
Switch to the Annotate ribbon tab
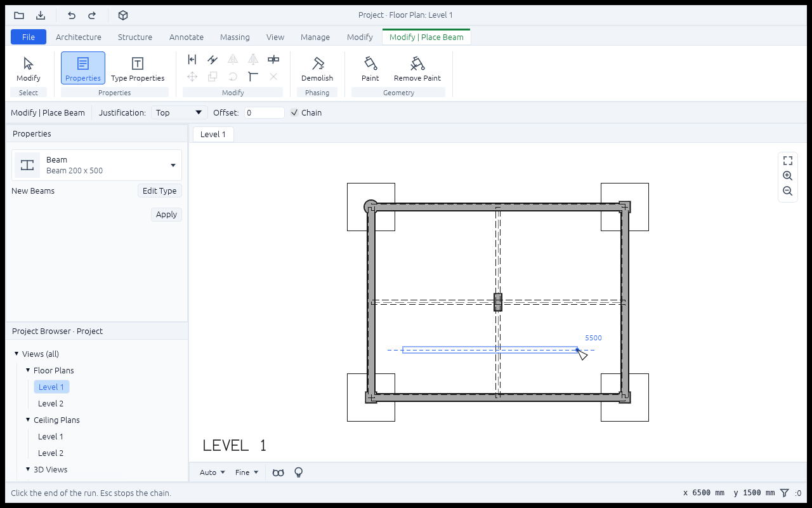pyautogui.click(x=187, y=37)
